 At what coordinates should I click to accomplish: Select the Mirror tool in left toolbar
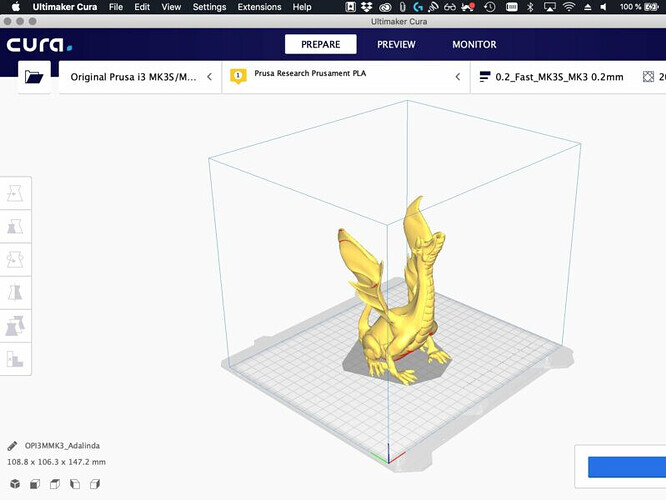pos(15,293)
